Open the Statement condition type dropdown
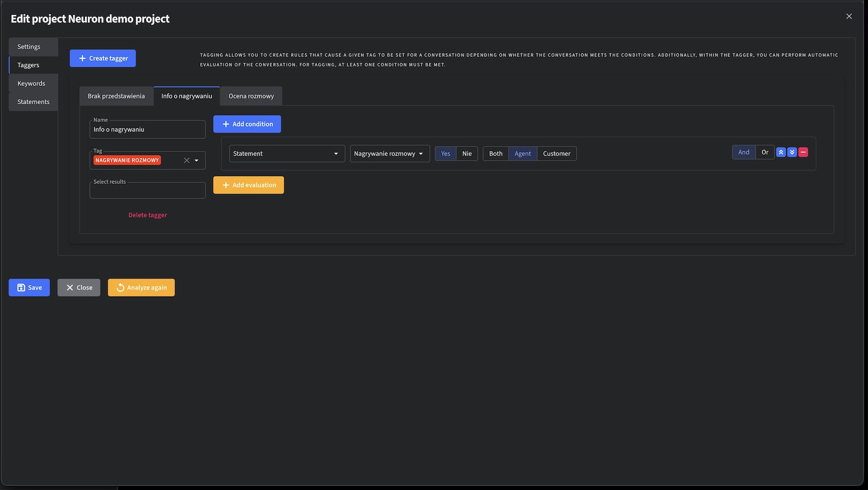868x490 pixels. [287, 153]
